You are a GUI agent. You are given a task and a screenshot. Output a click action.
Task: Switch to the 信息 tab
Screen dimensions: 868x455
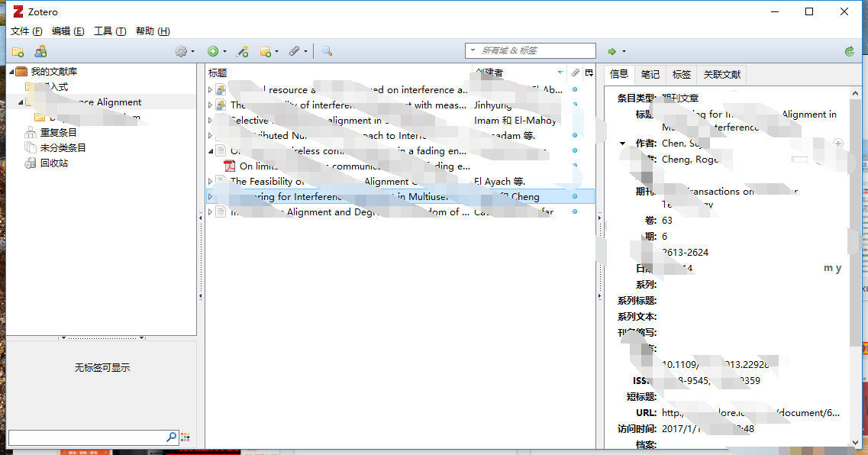[619, 74]
